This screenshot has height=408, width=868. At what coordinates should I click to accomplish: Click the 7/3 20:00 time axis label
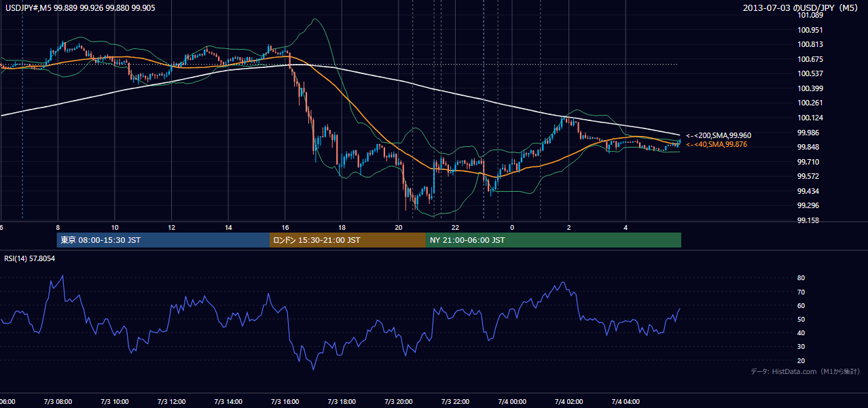[399, 401]
